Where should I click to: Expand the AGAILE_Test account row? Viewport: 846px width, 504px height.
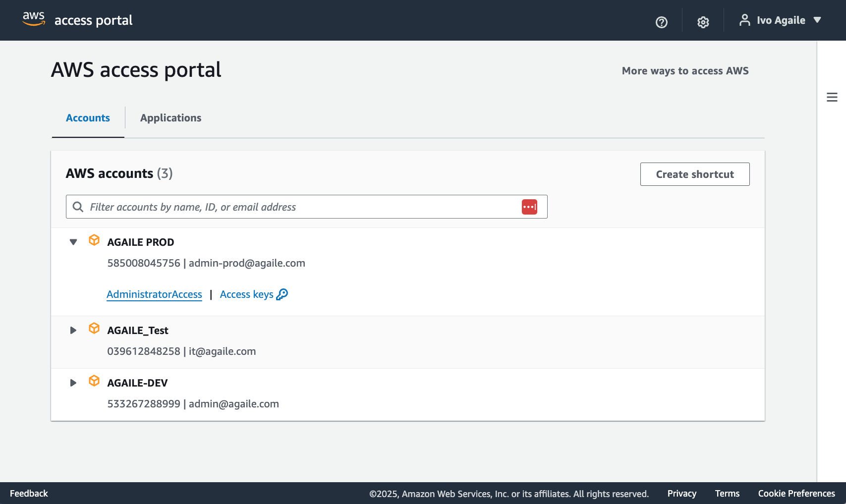pos(73,330)
